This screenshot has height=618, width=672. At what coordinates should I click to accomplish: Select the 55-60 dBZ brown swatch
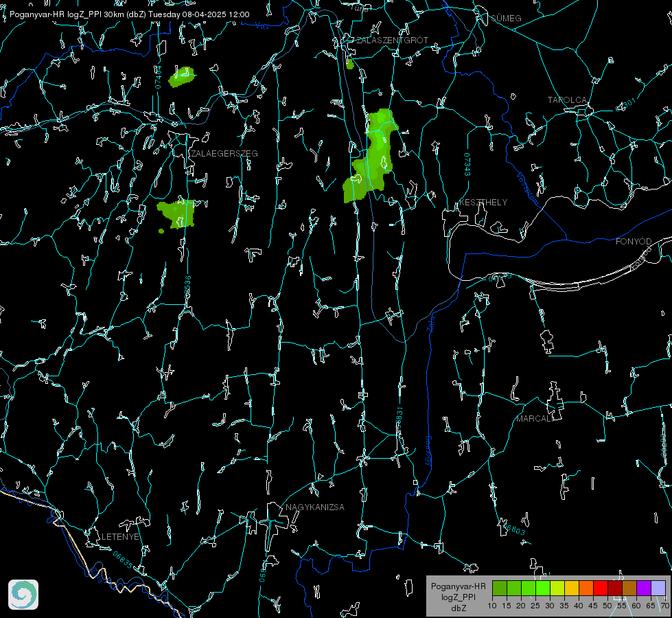[x=629, y=588]
